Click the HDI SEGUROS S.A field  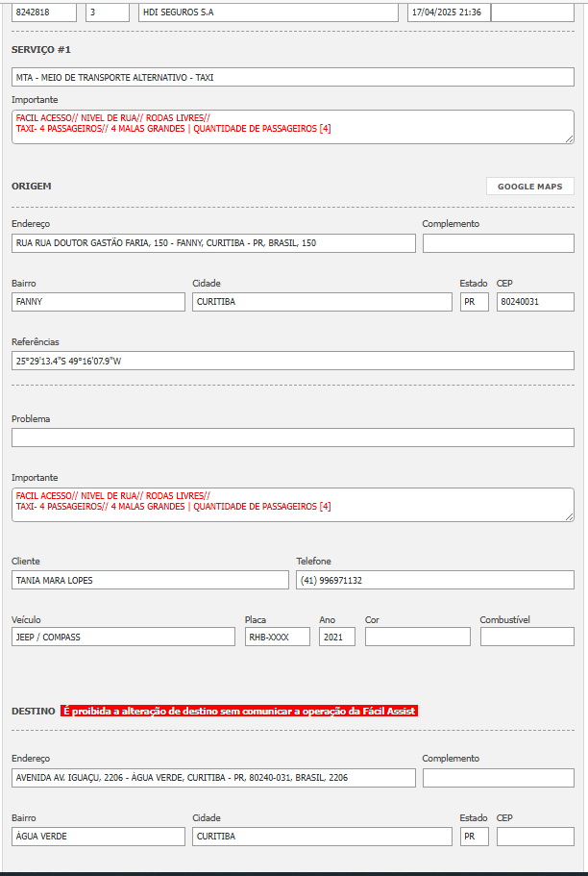click(x=267, y=13)
